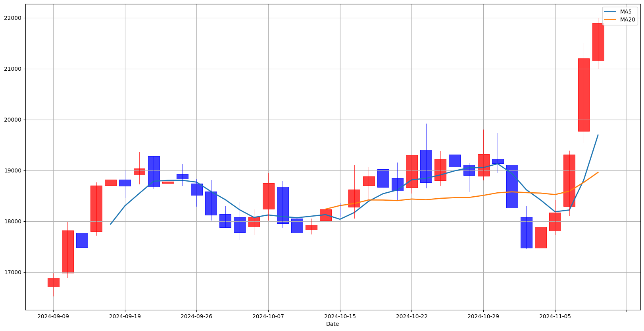The image size is (644, 331).
Task: Select the red candle on the 2024-10-07 gridline
Action: pyautogui.click(x=268, y=196)
